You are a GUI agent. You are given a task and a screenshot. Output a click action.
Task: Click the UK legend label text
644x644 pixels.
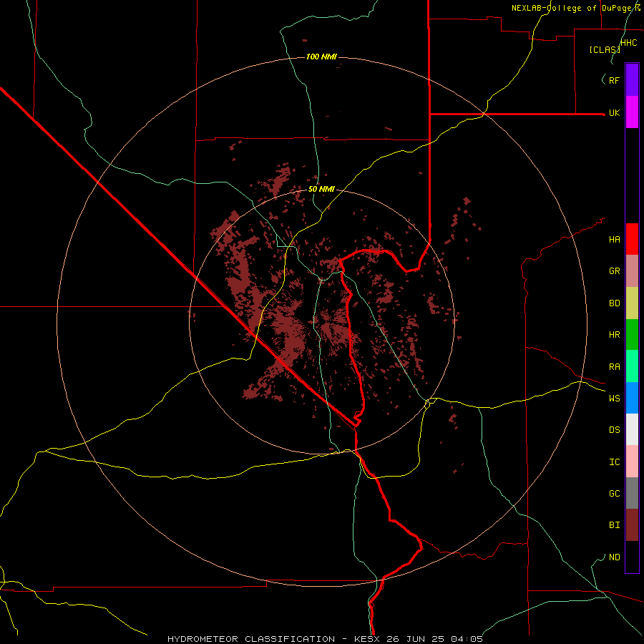614,113
